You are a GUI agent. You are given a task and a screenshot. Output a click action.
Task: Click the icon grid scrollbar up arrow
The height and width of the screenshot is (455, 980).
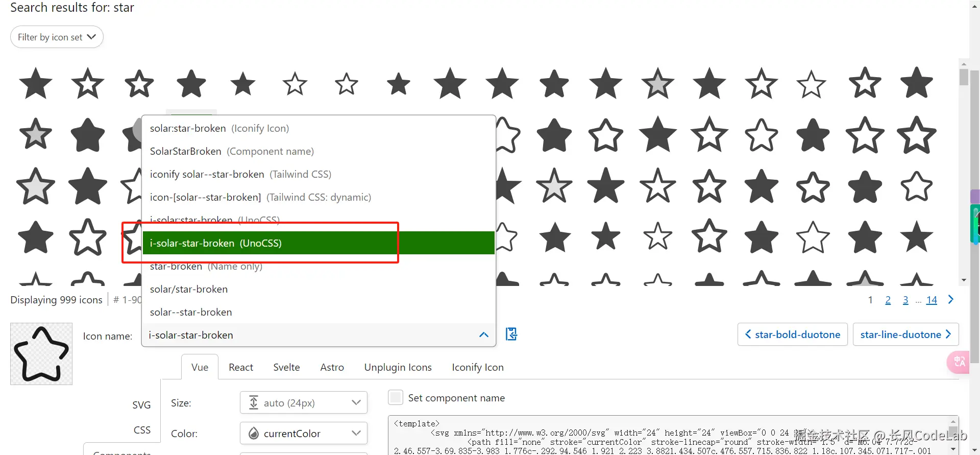click(964, 64)
